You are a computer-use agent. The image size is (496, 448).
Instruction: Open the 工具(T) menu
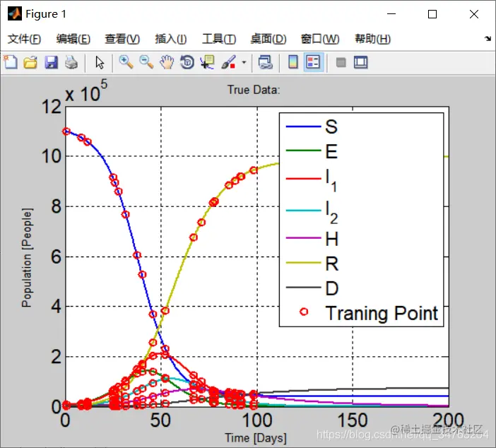tap(219, 39)
